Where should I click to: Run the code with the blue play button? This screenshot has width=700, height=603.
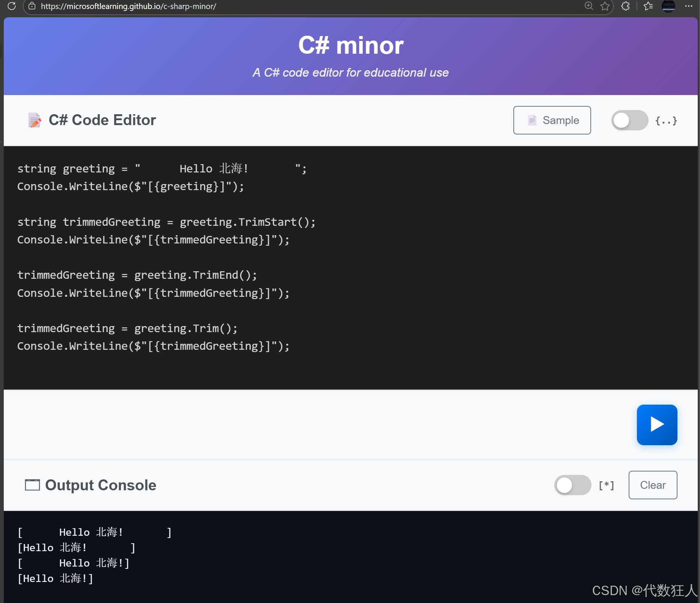(x=657, y=425)
